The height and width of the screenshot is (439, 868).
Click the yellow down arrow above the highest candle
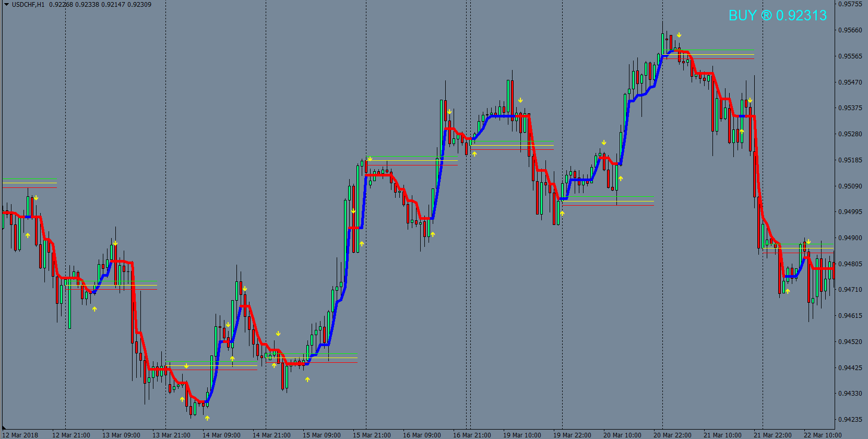679,35
